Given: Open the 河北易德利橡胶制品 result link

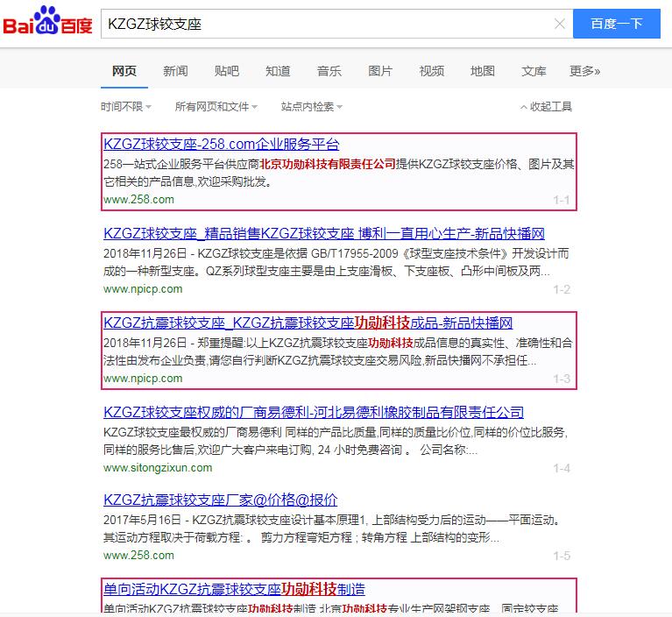Looking at the screenshot, I should click(x=314, y=412).
